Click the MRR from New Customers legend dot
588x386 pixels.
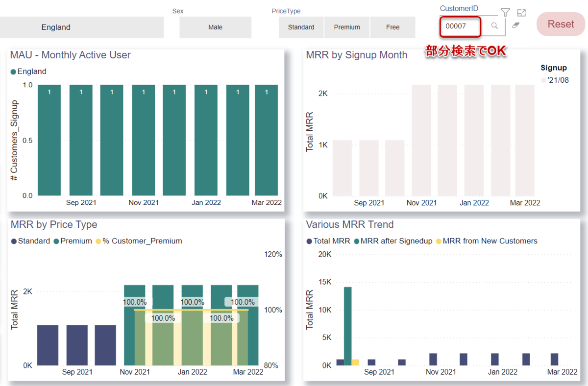pyautogui.click(x=439, y=241)
